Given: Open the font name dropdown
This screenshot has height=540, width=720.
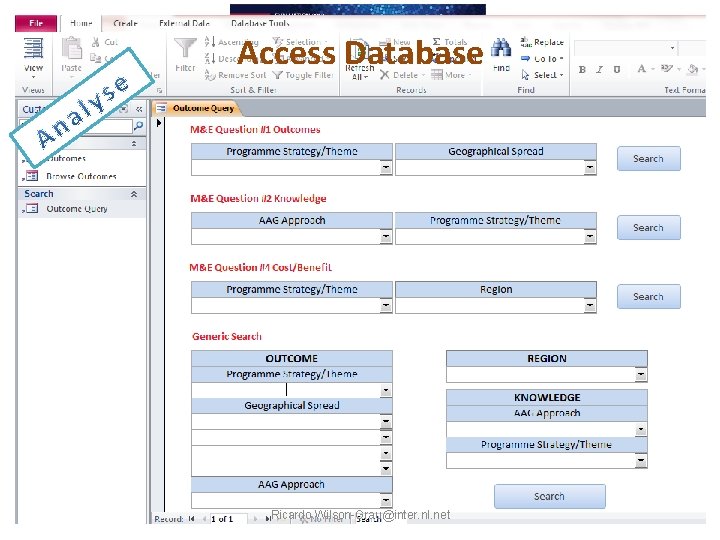Looking at the screenshot, I should tap(672, 48).
